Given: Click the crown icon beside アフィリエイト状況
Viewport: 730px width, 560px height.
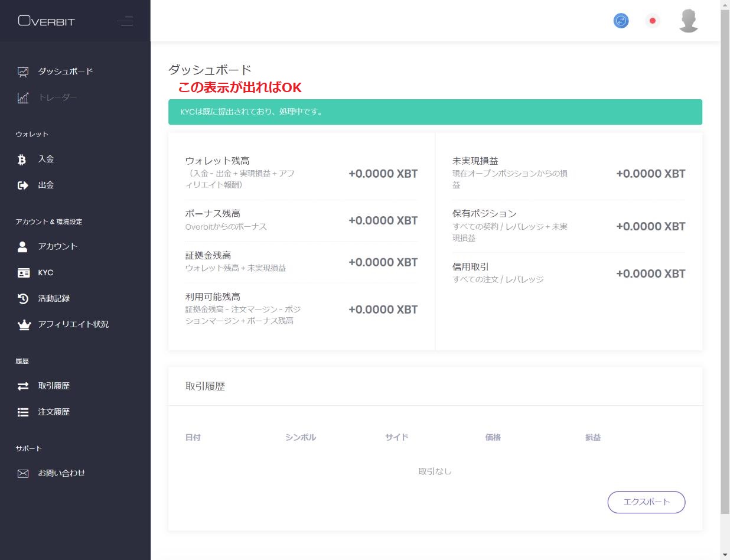Looking at the screenshot, I should pyautogui.click(x=23, y=325).
